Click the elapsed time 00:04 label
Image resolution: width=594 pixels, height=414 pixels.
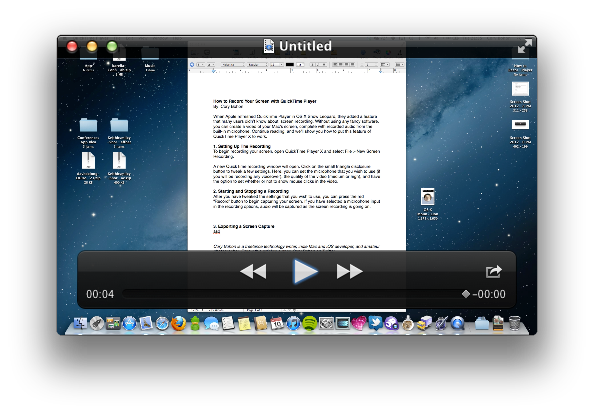click(x=100, y=294)
